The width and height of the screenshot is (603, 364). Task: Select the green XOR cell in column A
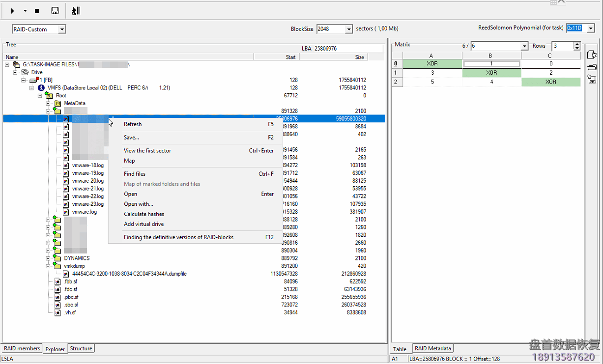pos(432,64)
